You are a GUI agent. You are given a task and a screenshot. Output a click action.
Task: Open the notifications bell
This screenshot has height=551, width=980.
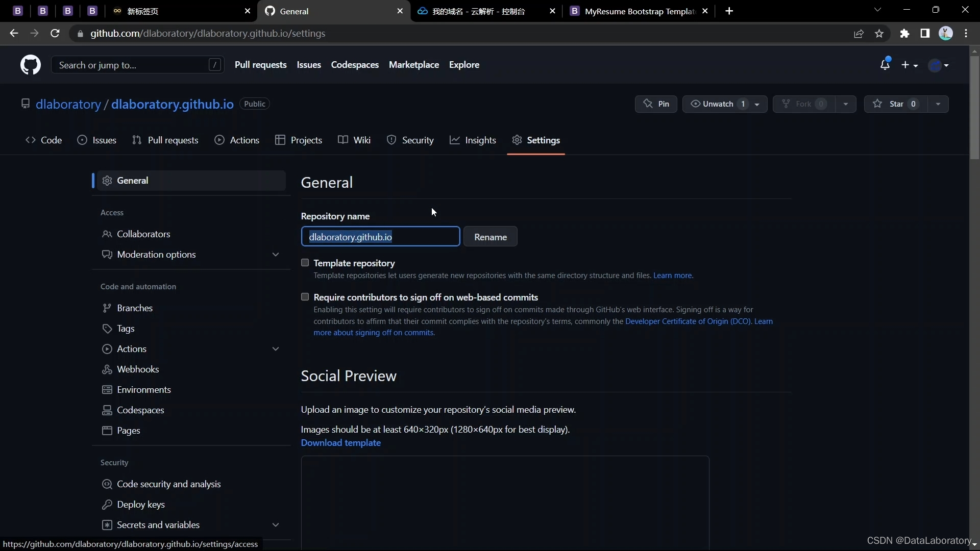(x=885, y=65)
